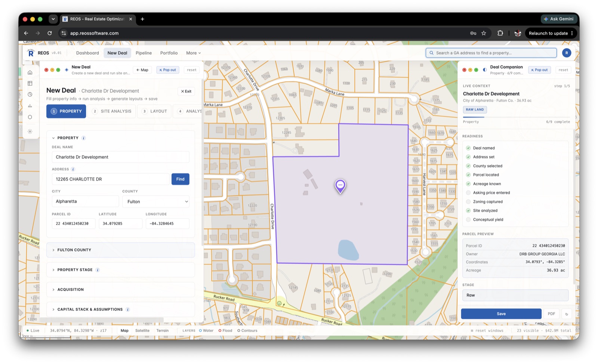Screen dimensions: 598x364
Task: Switch the basemap to Satellite
Action: click(x=142, y=331)
